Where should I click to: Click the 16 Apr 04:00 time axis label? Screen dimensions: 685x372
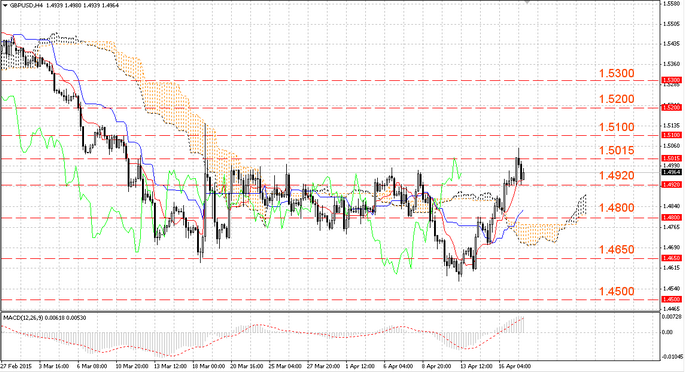(515, 366)
